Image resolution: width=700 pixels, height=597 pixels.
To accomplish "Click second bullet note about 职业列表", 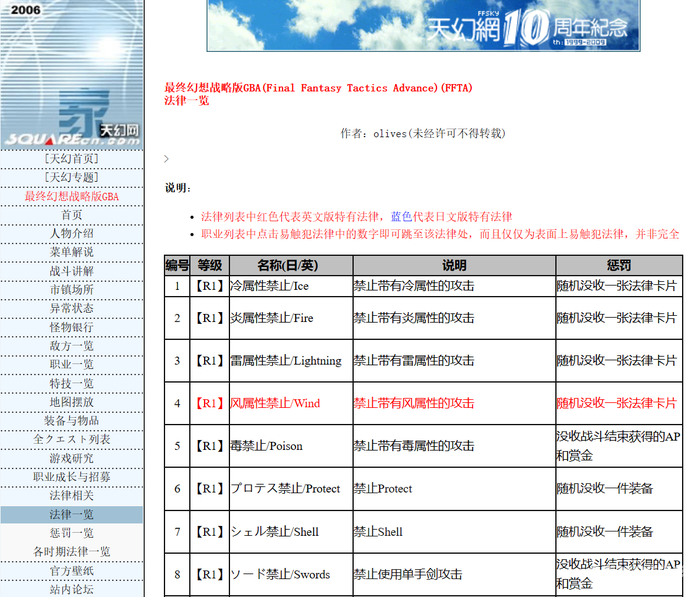I will click(x=440, y=234).
